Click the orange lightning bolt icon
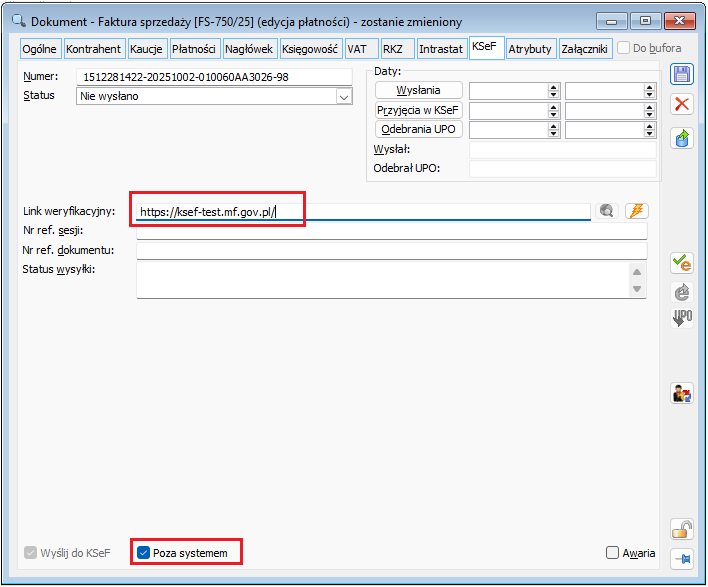708x587 pixels. (x=637, y=210)
